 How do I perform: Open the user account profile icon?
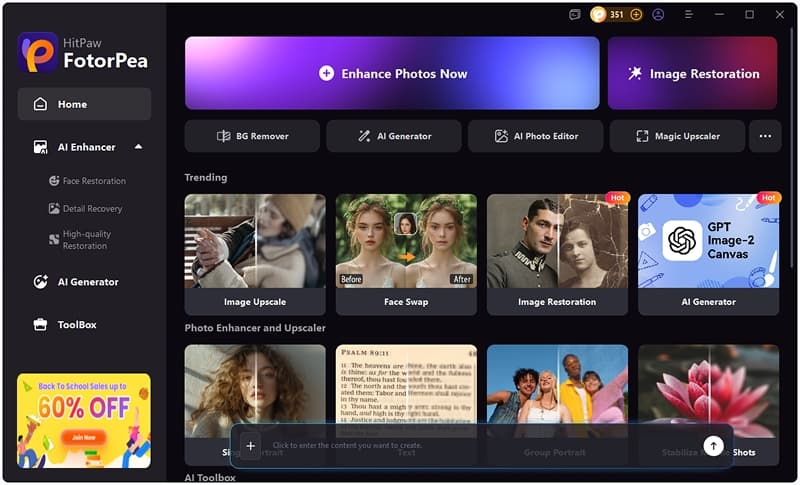click(658, 15)
